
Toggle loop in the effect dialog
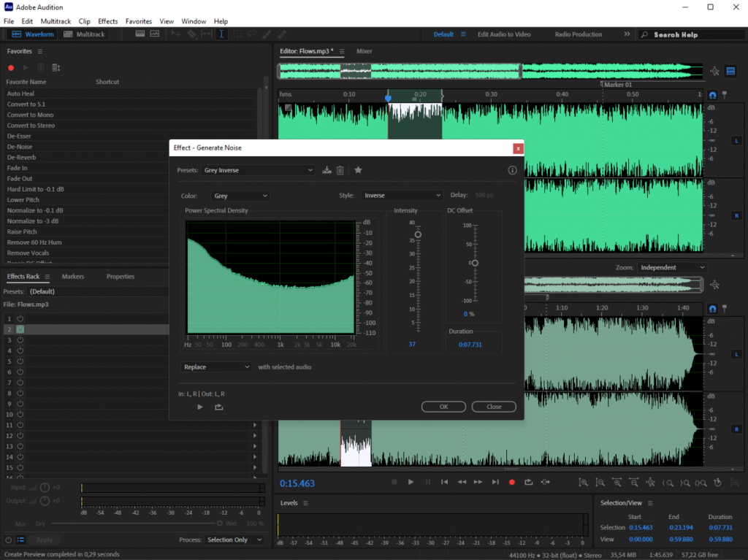pos(218,407)
